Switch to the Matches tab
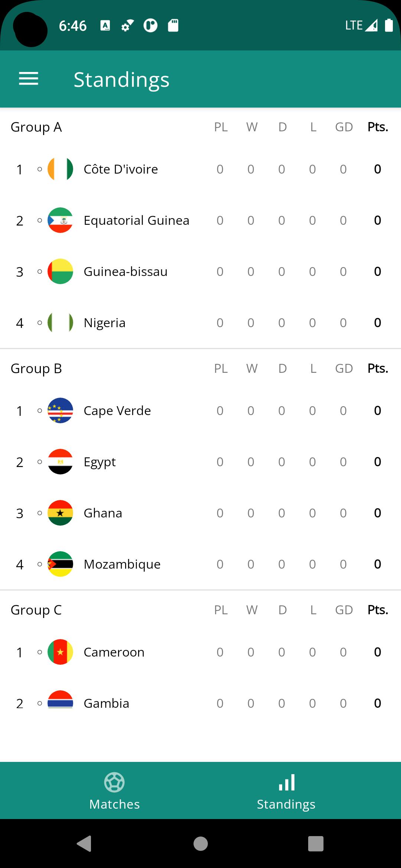Viewport: 401px width, 868px height. point(114,790)
